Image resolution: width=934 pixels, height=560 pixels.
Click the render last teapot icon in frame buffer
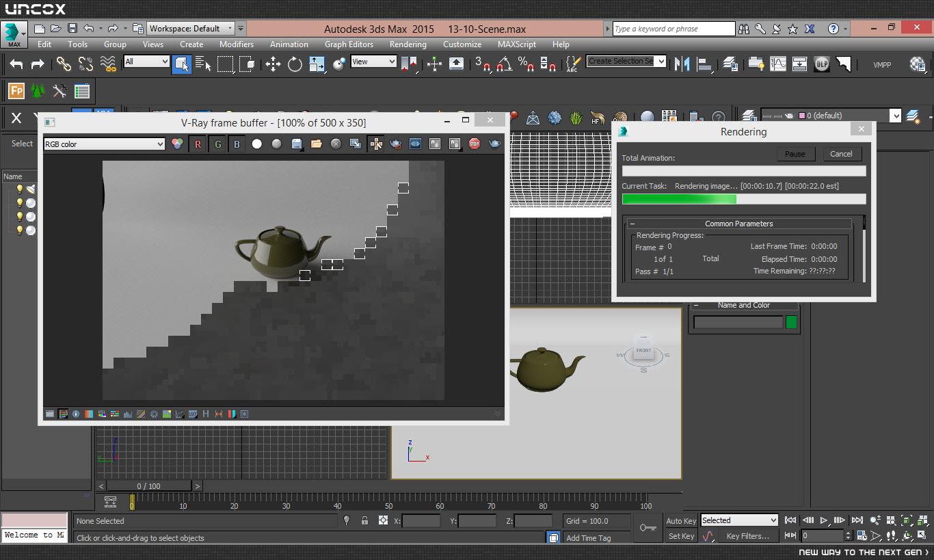coord(494,144)
